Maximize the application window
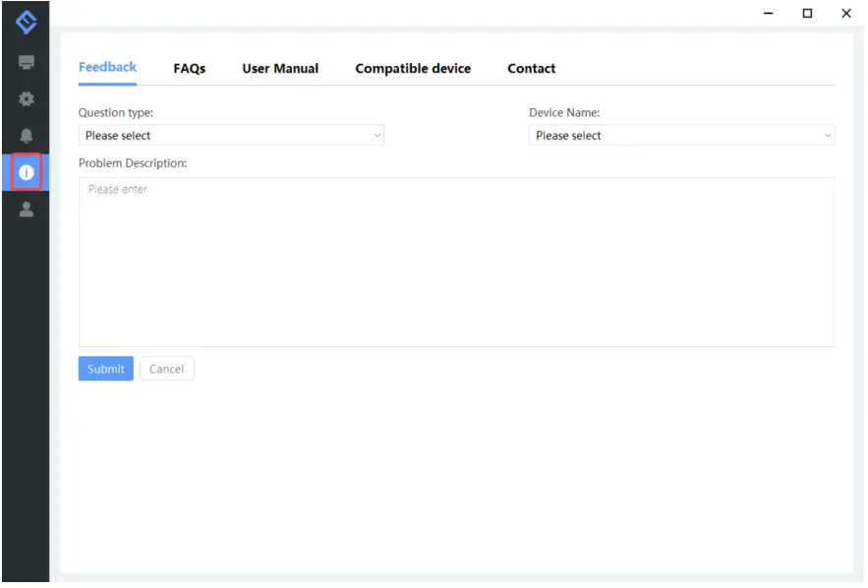The height and width of the screenshot is (588, 868). pyautogui.click(x=807, y=14)
